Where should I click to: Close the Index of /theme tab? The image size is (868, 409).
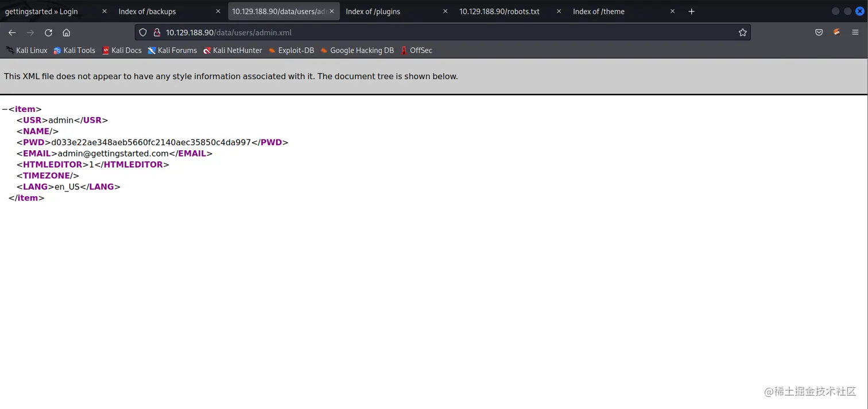(673, 11)
